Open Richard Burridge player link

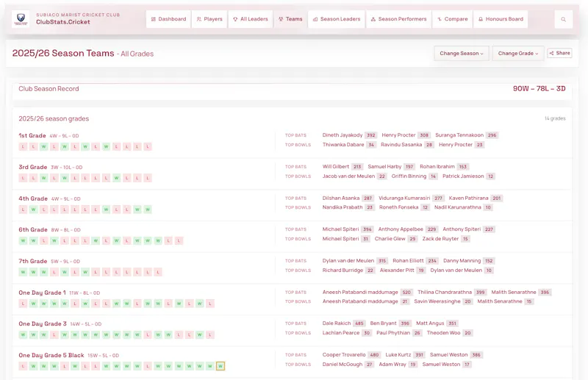click(343, 270)
